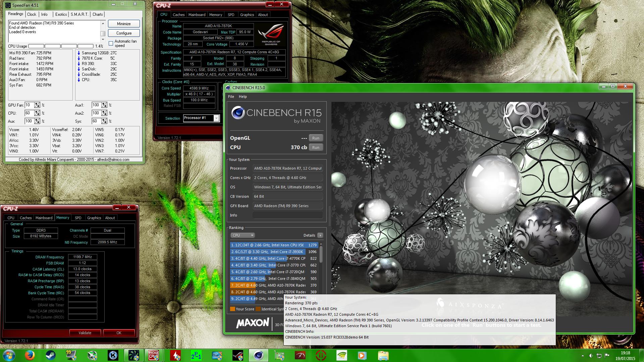Click Validate in CPU-Z memory window
Screen dimensions: 644x362
pos(85,333)
